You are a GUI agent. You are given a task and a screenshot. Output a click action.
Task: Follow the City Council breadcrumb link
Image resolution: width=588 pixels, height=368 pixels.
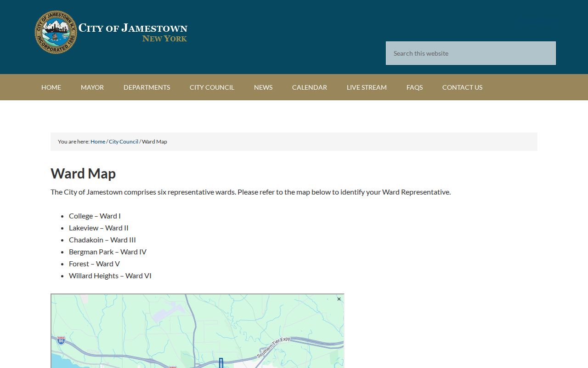pos(124,142)
